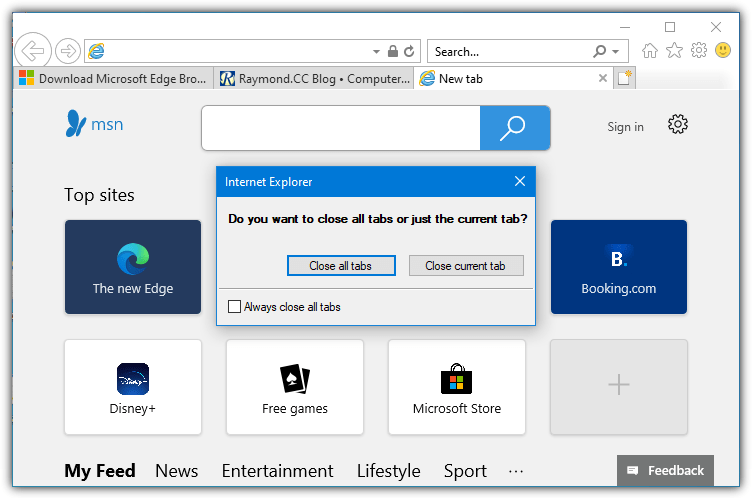Open the Booking.com tile
This screenshot has height=498, width=752.
619,267
